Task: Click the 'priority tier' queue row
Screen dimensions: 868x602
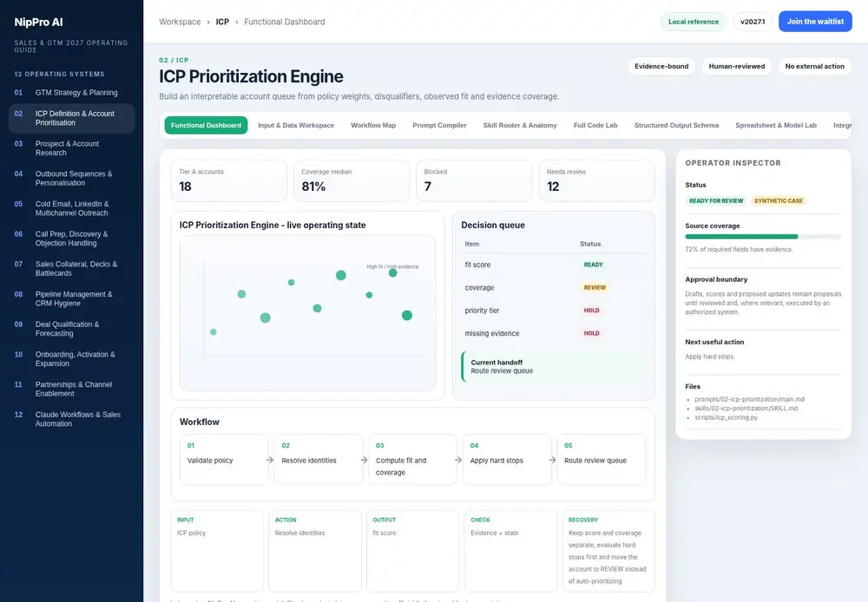Action: tap(554, 311)
